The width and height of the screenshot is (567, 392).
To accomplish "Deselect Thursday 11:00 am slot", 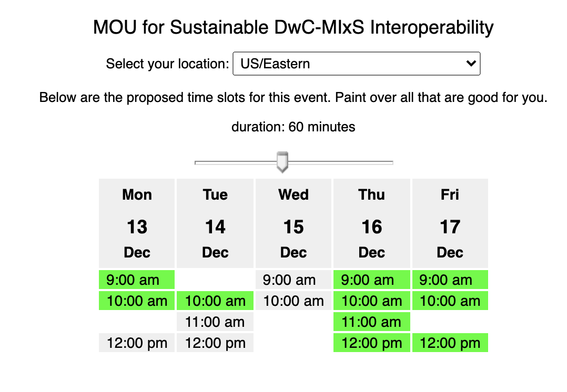I will point(372,322).
